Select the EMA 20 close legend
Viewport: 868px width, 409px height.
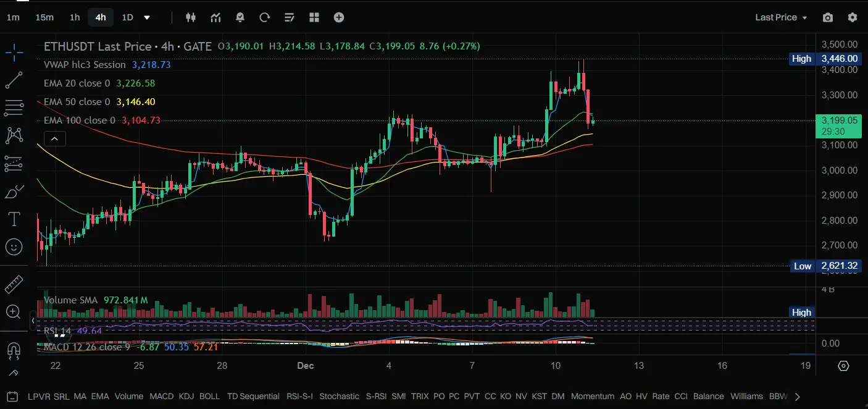77,83
